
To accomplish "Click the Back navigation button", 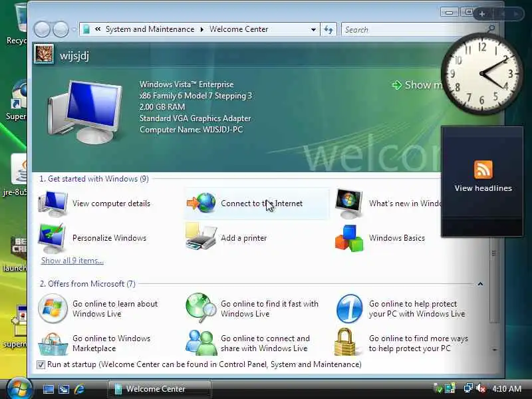I will click(x=42, y=29).
